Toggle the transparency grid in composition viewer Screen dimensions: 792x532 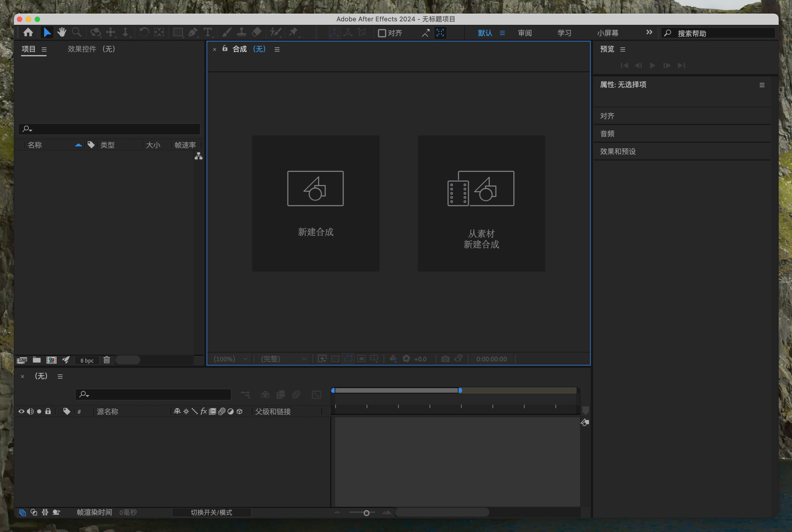point(335,359)
